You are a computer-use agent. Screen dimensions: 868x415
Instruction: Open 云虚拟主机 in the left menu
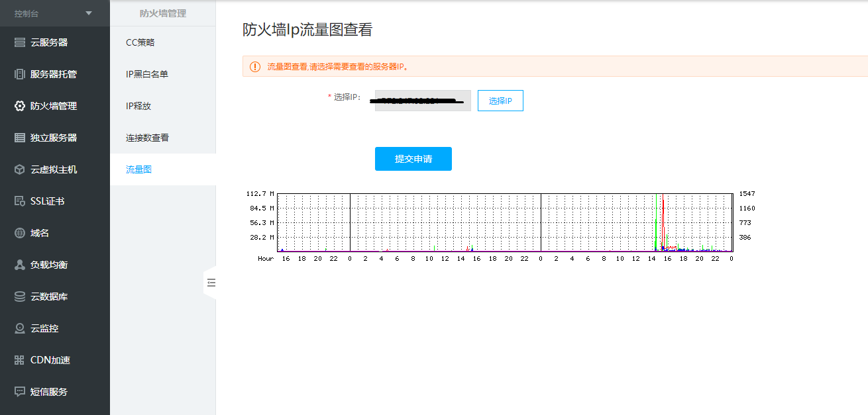[55, 169]
